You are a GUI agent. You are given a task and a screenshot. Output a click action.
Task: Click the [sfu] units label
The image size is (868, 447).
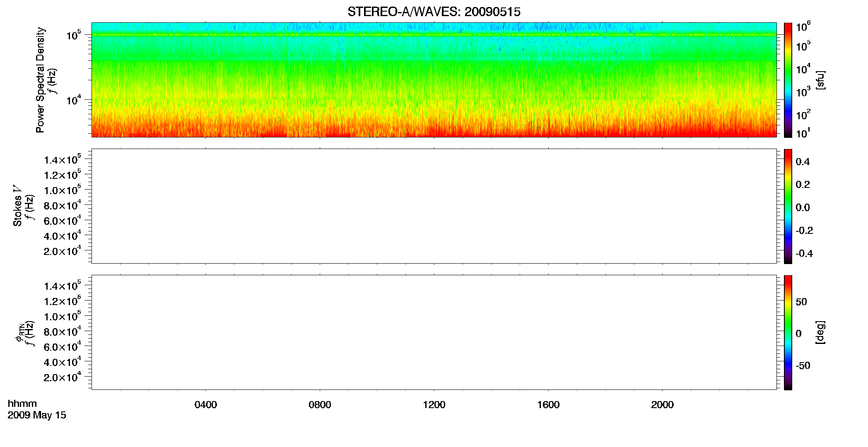tap(820, 80)
